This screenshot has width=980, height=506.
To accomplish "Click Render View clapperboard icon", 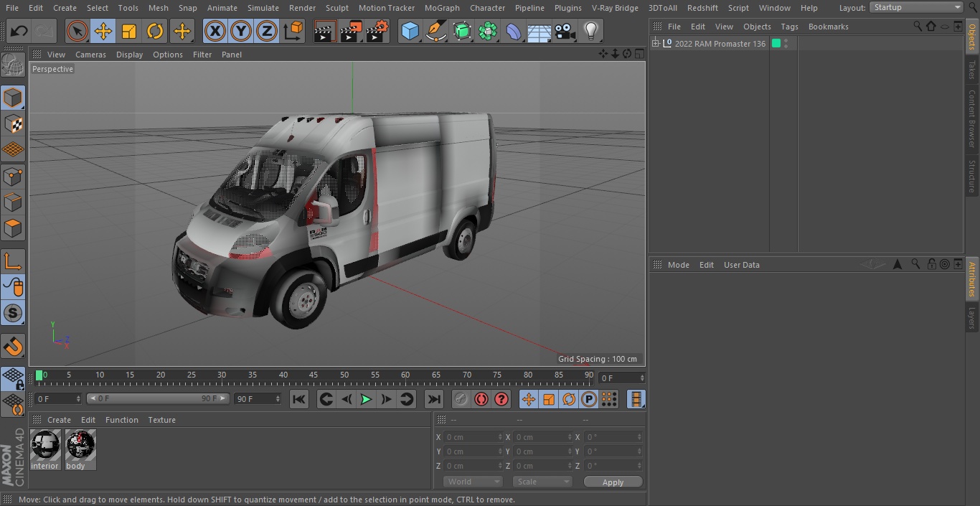I will (x=325, y=31).
